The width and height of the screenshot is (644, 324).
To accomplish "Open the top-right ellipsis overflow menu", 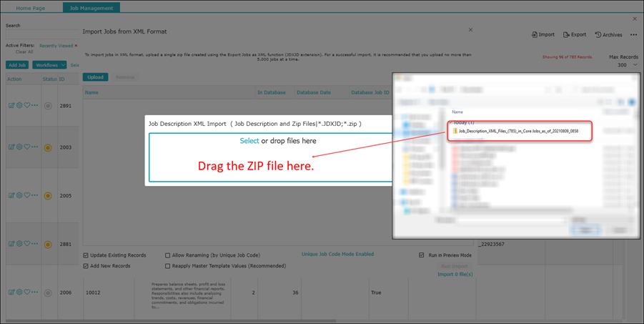I will coord(633,34).
